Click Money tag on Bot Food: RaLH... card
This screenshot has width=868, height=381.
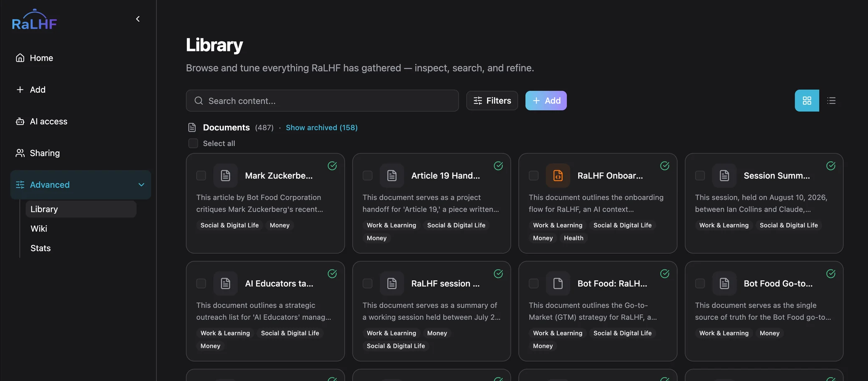click(x=542, y=346)
